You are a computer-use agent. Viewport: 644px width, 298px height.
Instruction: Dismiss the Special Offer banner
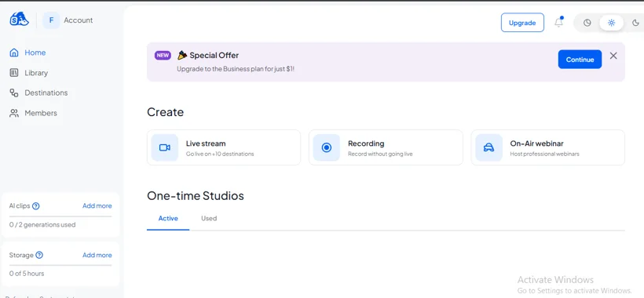(x=613, y=56)
